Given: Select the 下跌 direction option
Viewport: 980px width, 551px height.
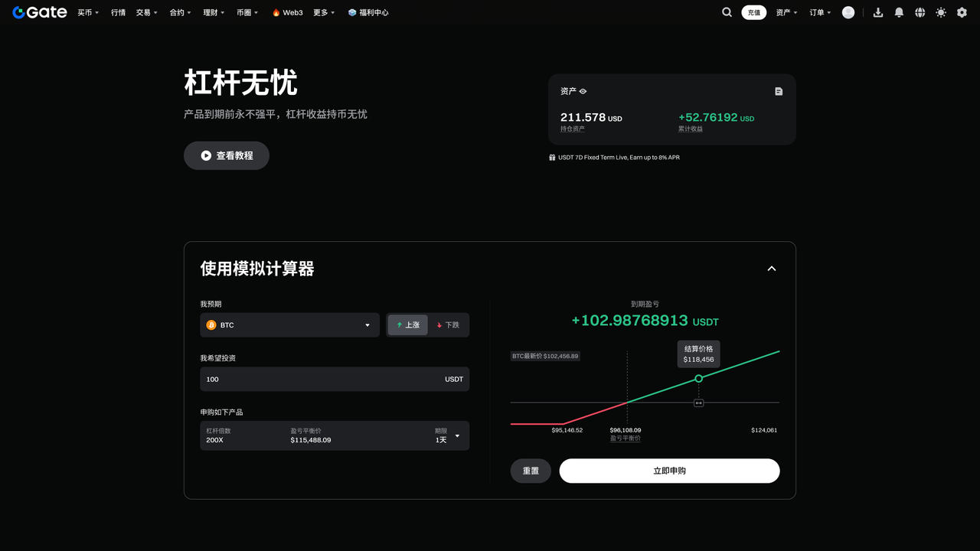Looking at the screenshot, I should pos(448,325).
